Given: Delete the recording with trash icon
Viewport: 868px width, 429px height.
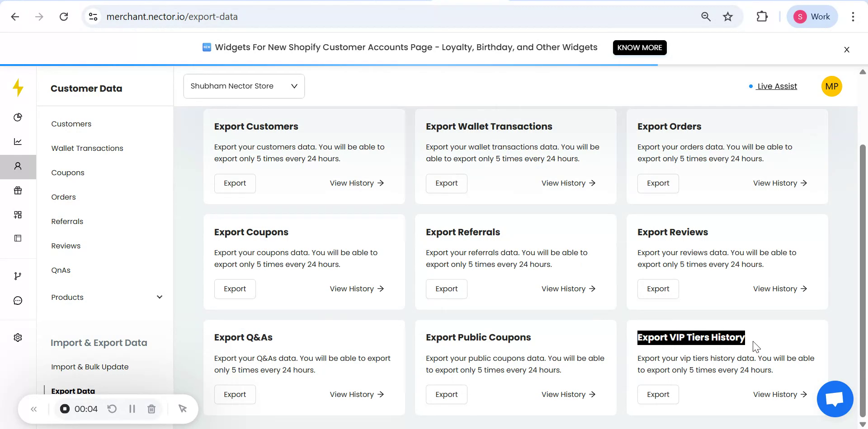Looking at the screenshot, I should tap(151, 409).
